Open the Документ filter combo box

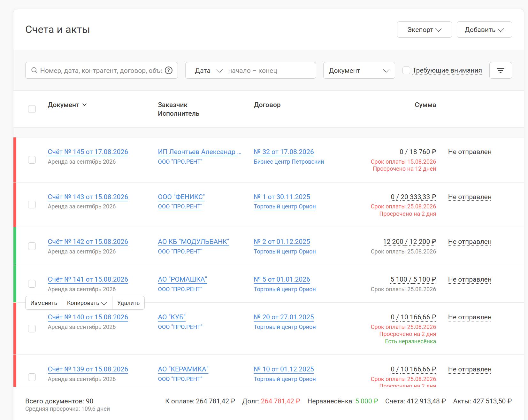pos(359,70)
